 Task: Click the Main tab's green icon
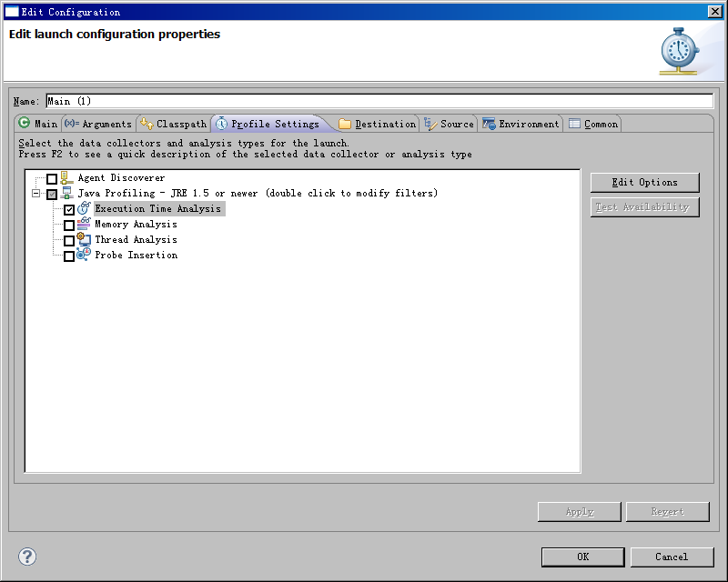(25, 123)
